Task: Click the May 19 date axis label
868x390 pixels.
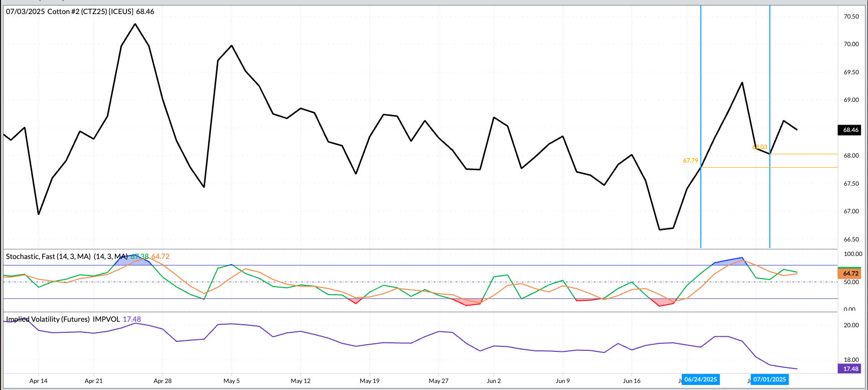Action: click(x=369, y=381)
